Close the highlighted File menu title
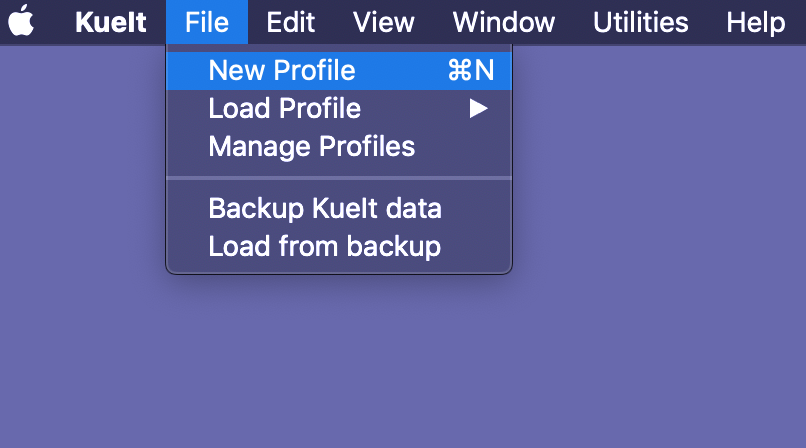The image size is (806, 448). [x=207, y=22]
